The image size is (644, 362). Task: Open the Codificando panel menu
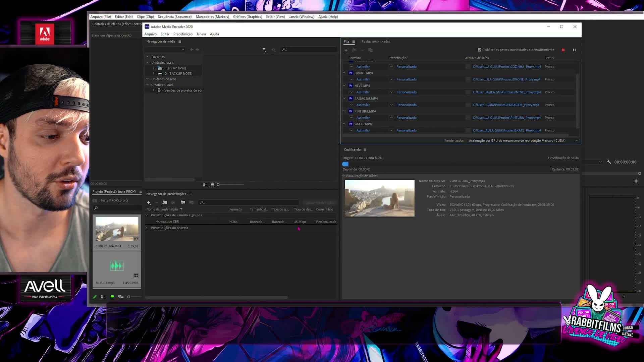[x=365, y=150]
